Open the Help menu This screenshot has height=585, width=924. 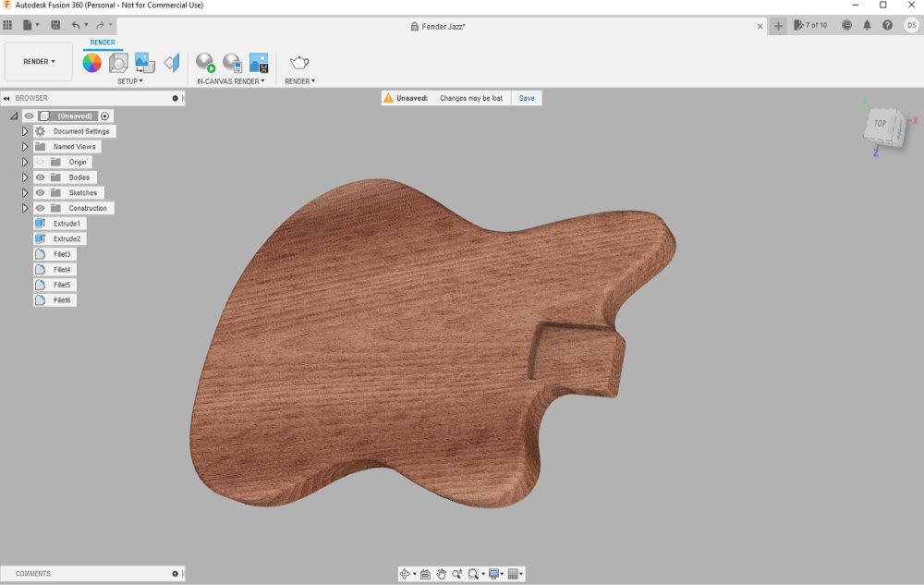[x=887, y=25]
